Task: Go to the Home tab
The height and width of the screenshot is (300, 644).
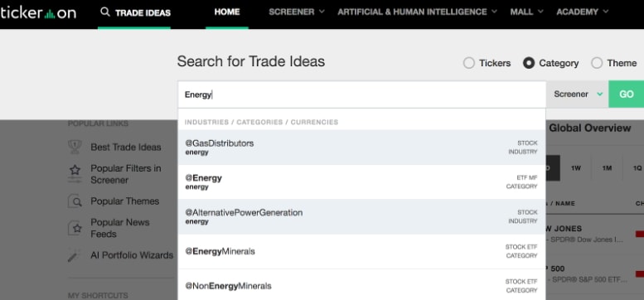Action: 227,12
